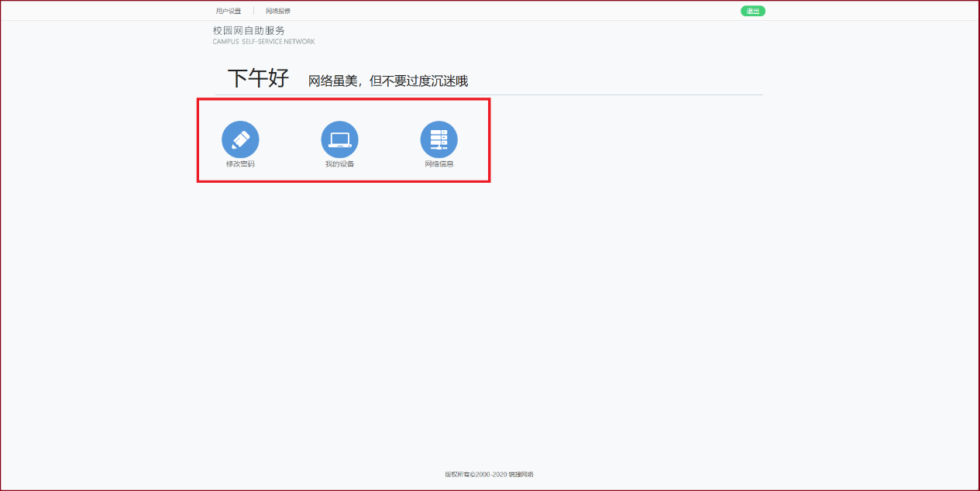This screenshot has height=491, width=980.
Task: Open 网络信息 via the server icon
Action: tap(438, 140)
